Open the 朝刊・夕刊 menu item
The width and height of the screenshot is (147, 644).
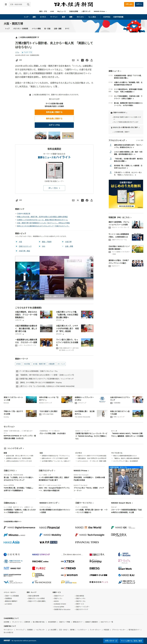[x=43, y=11]
